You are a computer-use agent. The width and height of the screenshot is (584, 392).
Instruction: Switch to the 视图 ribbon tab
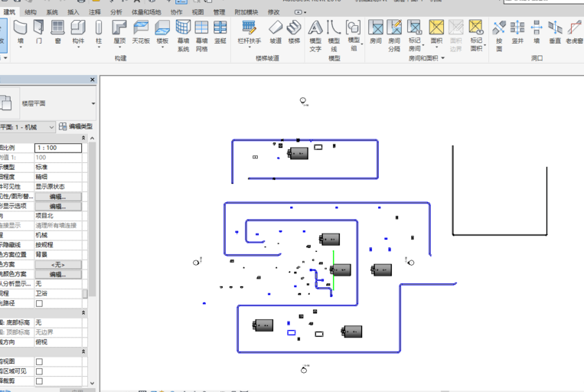[x=197, y=12]
